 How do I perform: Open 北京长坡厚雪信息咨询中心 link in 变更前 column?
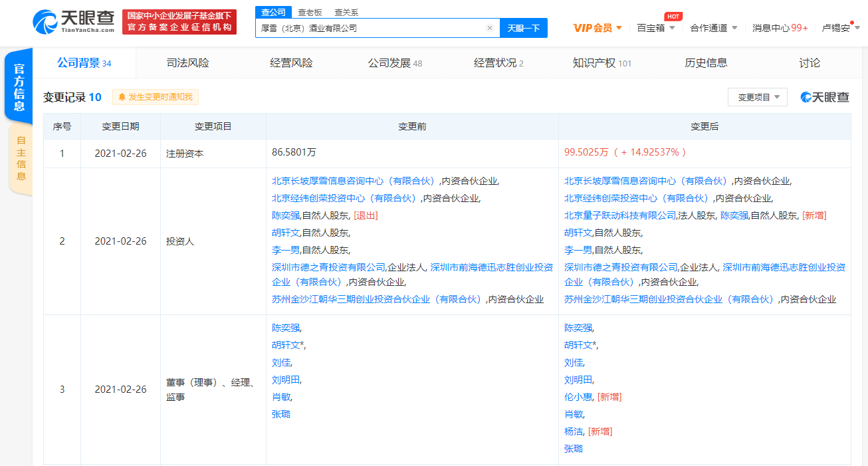tap(355, 181)
